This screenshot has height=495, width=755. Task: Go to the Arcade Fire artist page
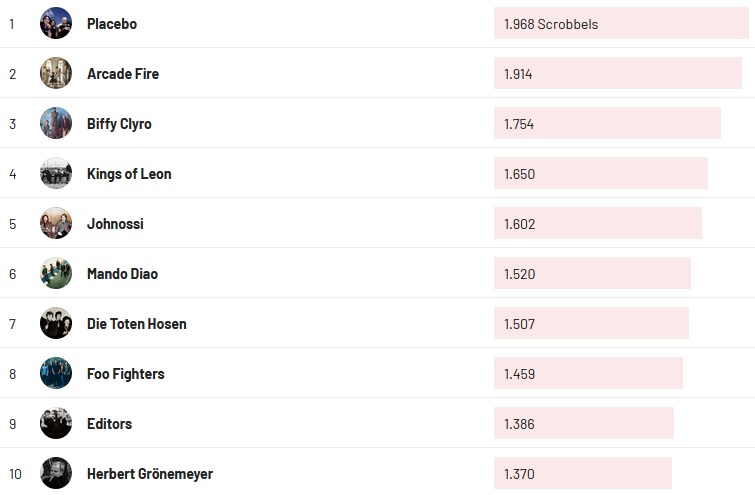[123, 73]
